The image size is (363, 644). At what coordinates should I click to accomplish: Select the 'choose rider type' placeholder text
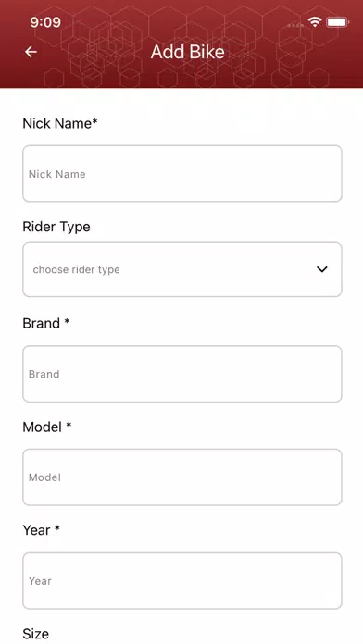[x=77, y=270]
